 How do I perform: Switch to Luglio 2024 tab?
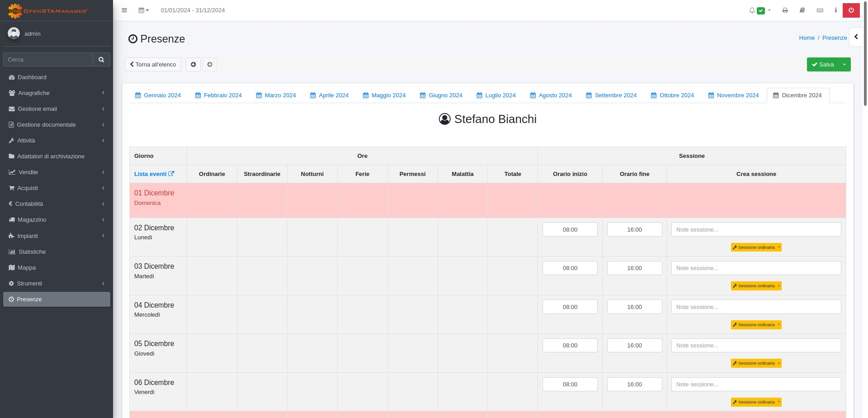coord(496,95)
